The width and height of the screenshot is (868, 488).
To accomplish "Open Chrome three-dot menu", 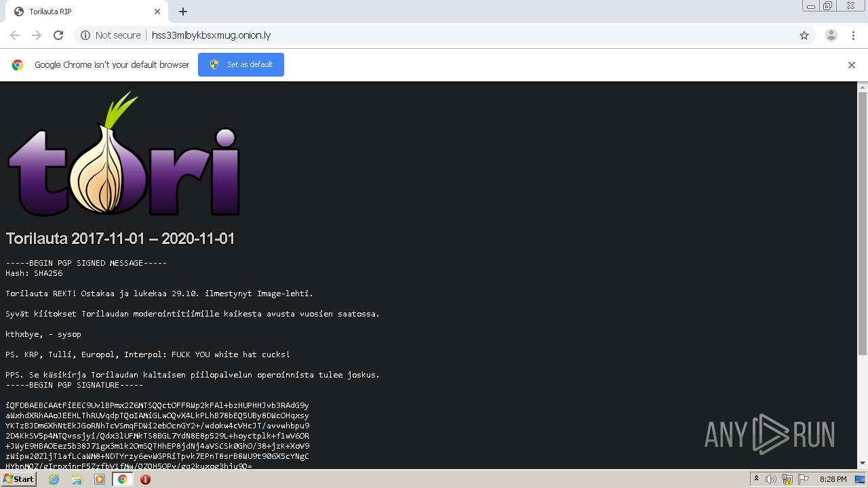I will (854, 35).
